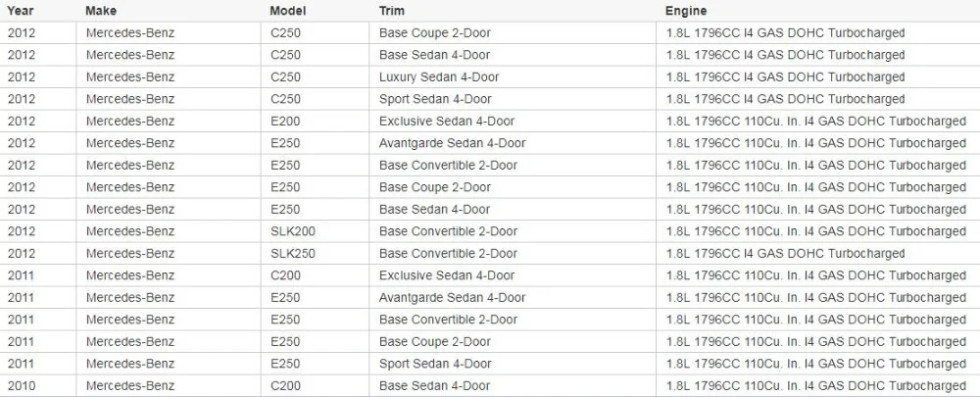
Task: Click the SLK200 model cell
Action: click(x=315, y=231)
